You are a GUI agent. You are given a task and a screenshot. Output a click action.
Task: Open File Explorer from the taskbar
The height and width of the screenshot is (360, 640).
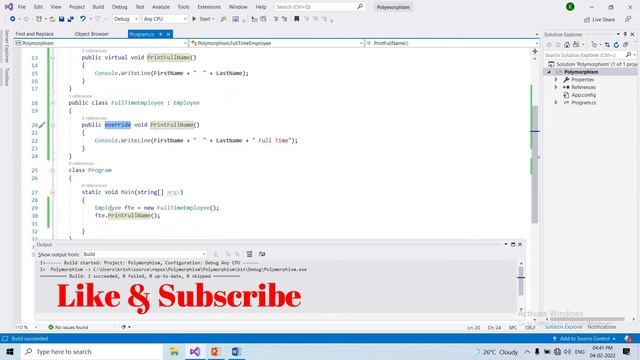point(174,351)
